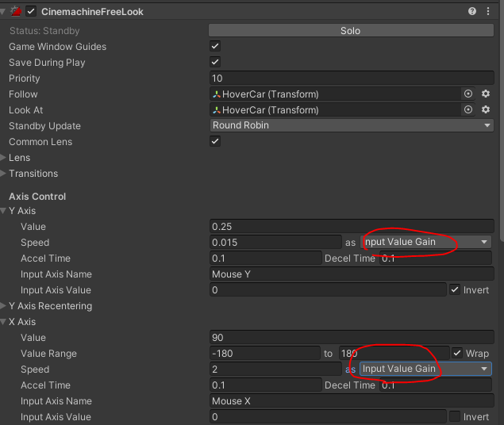Collapse the X Axis section
Viewport: 504px width, 425px height.
coord(3,322)
